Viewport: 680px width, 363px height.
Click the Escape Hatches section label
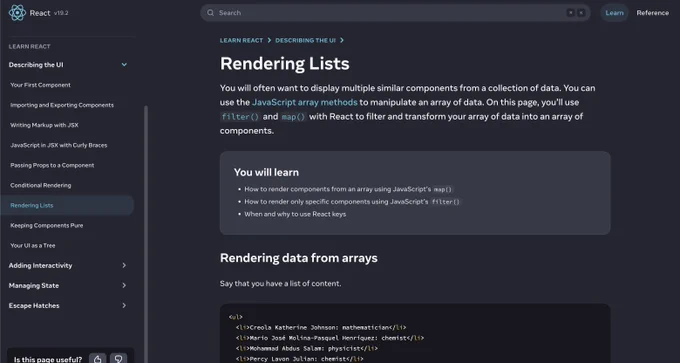point(34,305)
